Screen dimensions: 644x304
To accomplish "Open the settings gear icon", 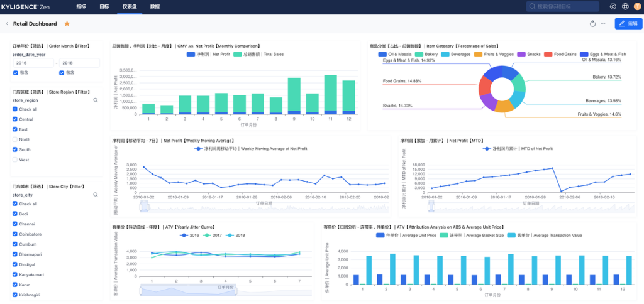I will coord(613,6).
